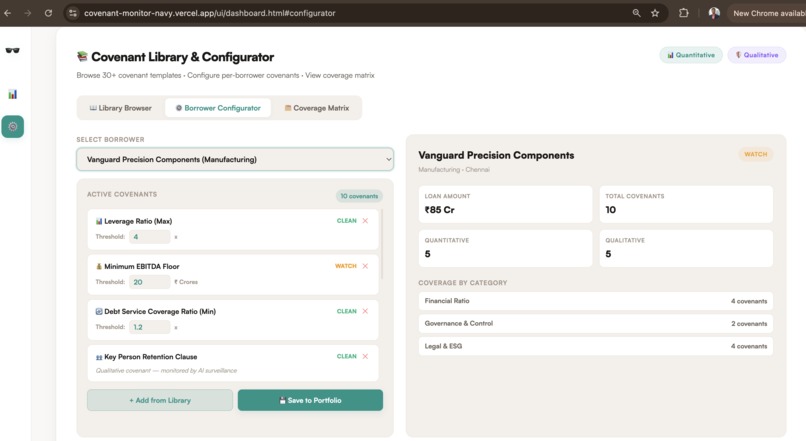Click Add from Library button

point(160,400)
